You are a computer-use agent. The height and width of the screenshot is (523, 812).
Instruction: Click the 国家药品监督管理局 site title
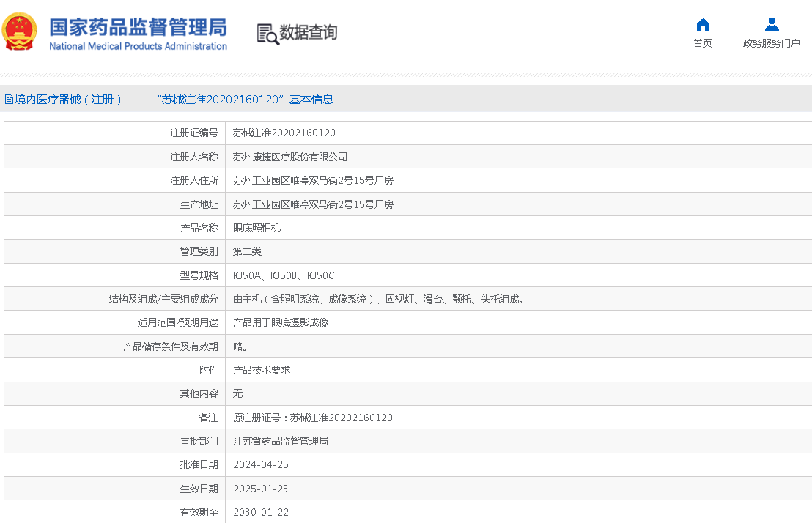[x=138, y=27]
